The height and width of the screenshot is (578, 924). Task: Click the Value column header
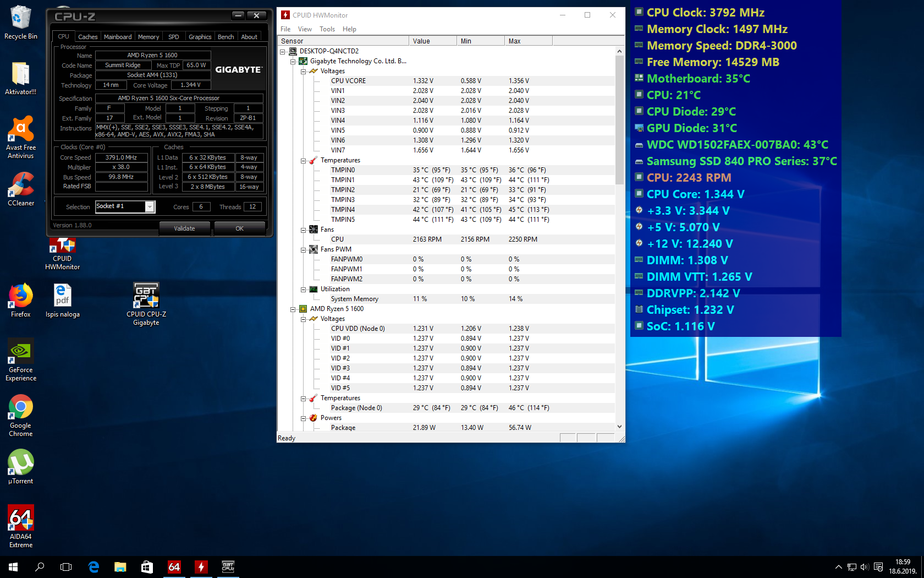[432, 41]
